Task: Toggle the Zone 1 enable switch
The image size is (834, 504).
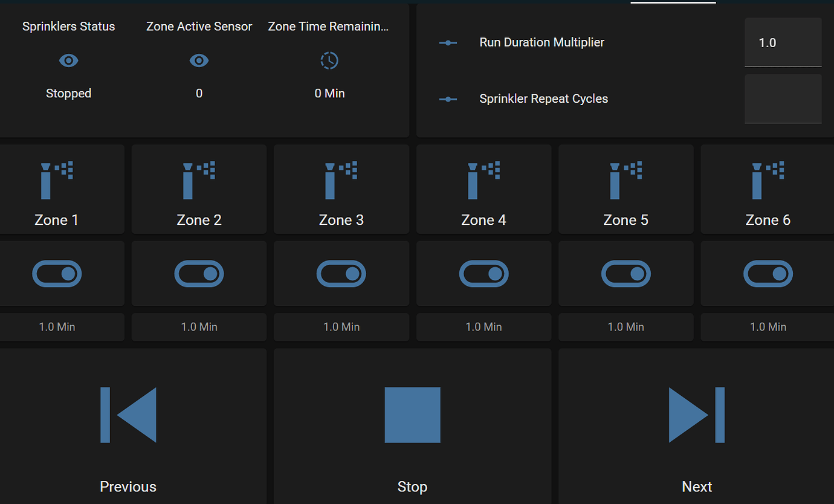Action: click(x=57, y=274)
